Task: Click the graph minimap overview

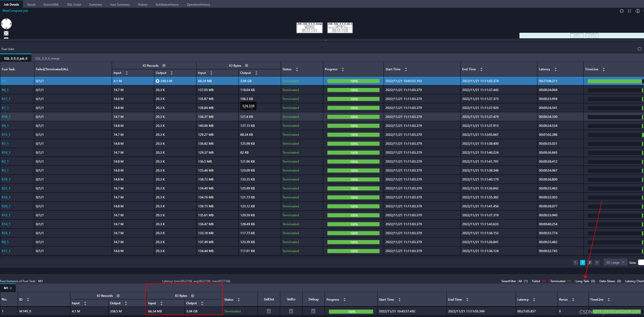Action: [582, 36]
